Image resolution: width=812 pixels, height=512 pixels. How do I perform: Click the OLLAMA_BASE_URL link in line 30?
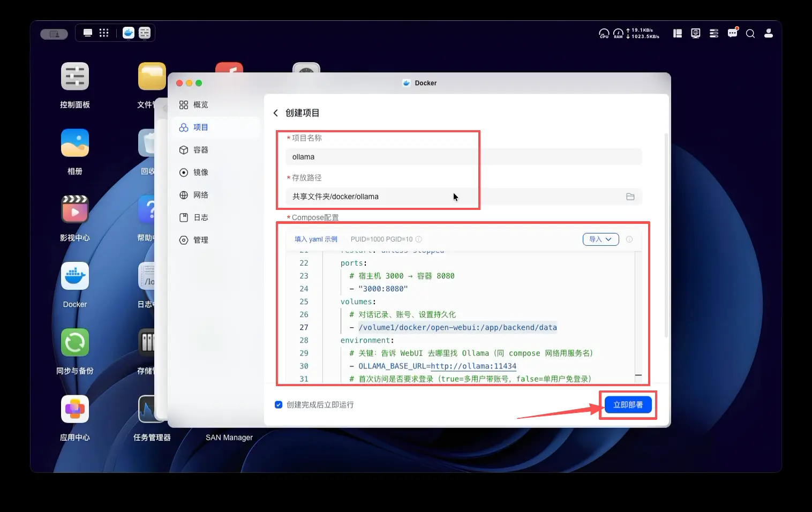pos(473,366)
